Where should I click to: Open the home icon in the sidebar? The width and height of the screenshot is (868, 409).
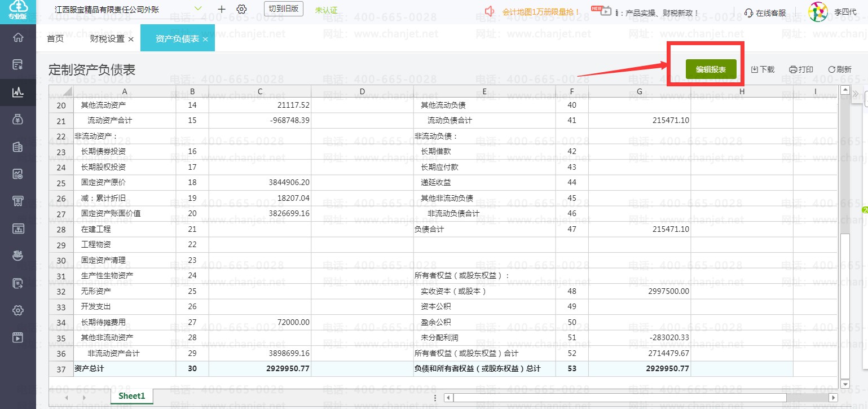click(x=18, y=38)
